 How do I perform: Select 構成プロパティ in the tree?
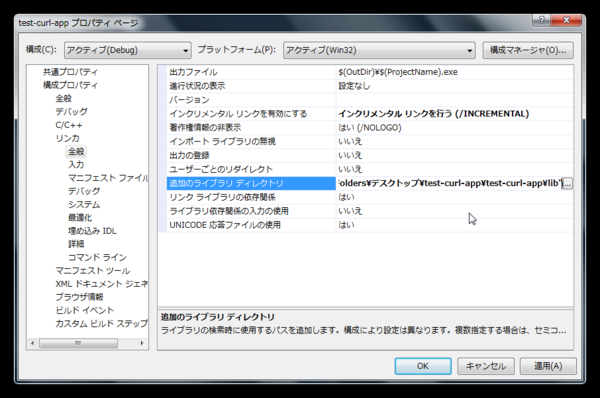click(70, 85)
